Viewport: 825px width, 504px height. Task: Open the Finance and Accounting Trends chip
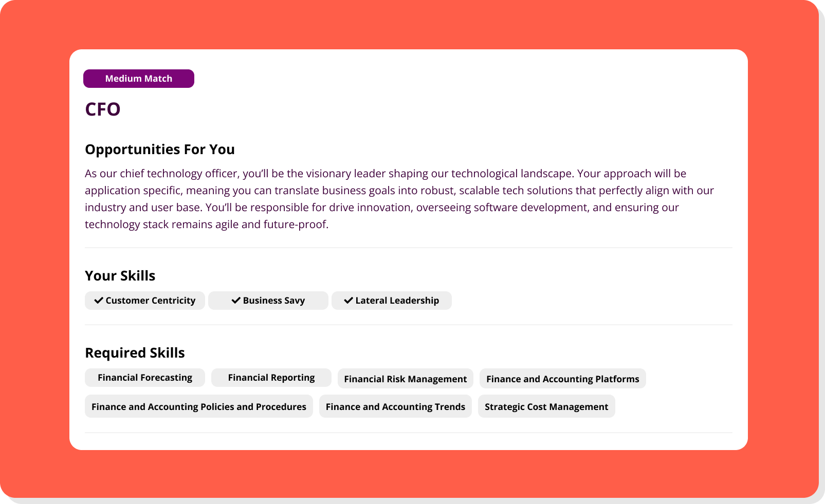(395, 406)
